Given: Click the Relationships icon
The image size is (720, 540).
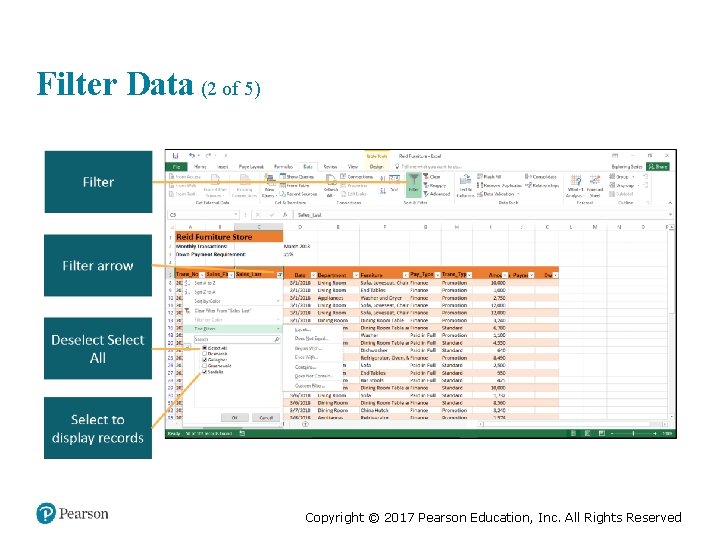Looking at the screenshot, I should 528,186.
